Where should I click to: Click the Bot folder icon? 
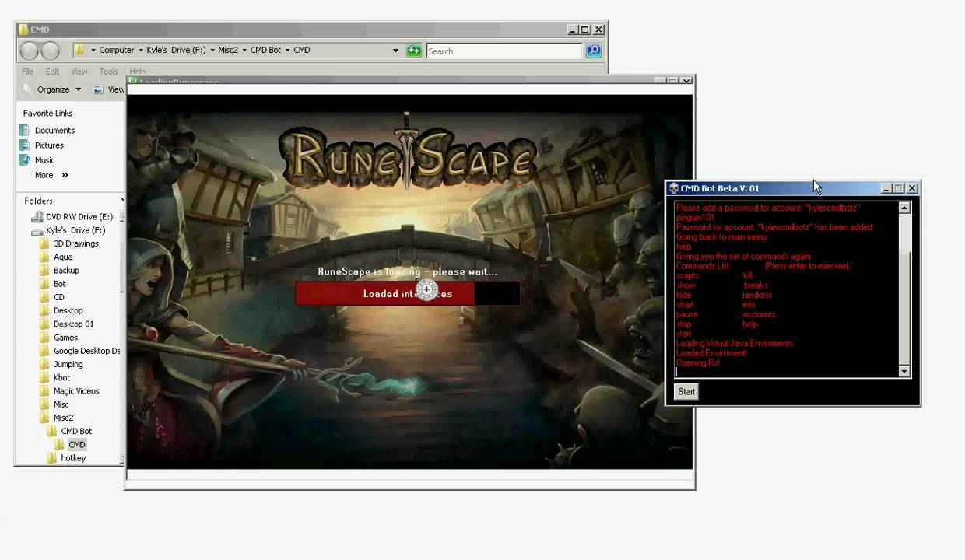click(x=44, y=284)
